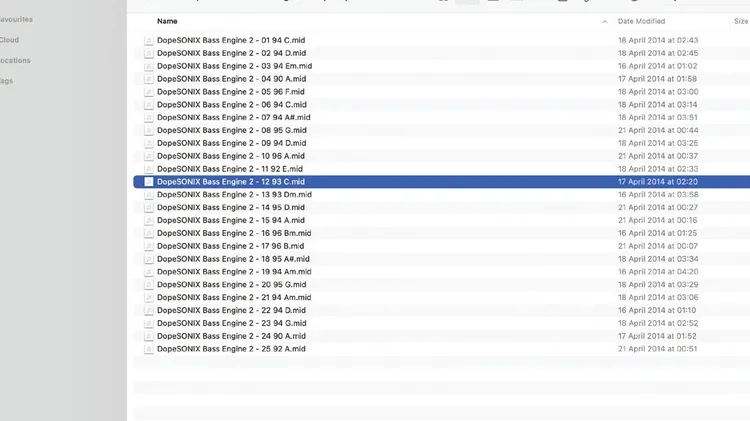The height and width of the screenshot is (421, 750).
Task: Sort files by Date Modified column header
Action: coord(641,21)
